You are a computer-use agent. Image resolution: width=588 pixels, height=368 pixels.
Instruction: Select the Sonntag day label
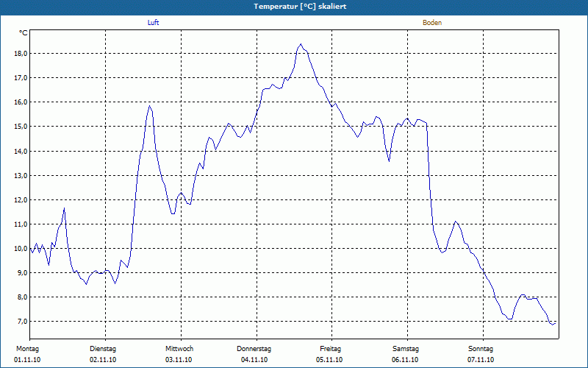481,349
